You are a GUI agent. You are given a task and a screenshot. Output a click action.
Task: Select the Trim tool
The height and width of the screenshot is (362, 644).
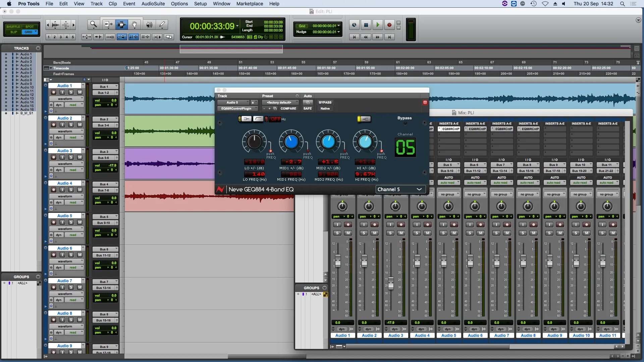pyautogui.click(x=108, y=24)
